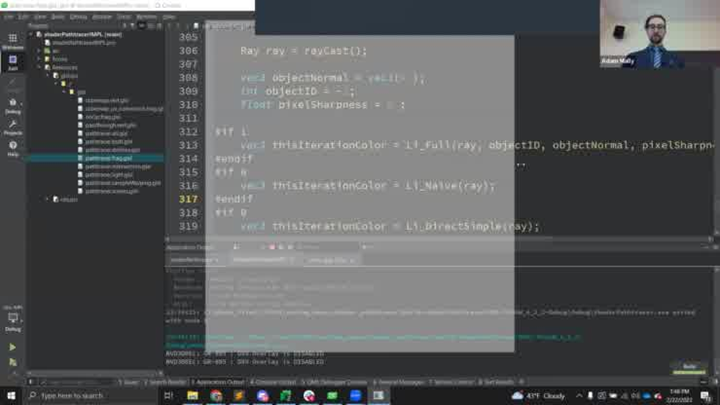This screenshot has width=720, height=405.
Task: Select pathtracer.frag.glsl in project tree
Action: tap(108, 158)
